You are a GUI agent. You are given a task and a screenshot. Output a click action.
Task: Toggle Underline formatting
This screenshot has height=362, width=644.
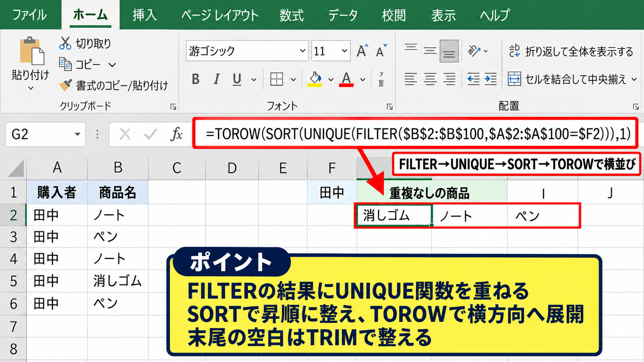click(x=237, y=79)
